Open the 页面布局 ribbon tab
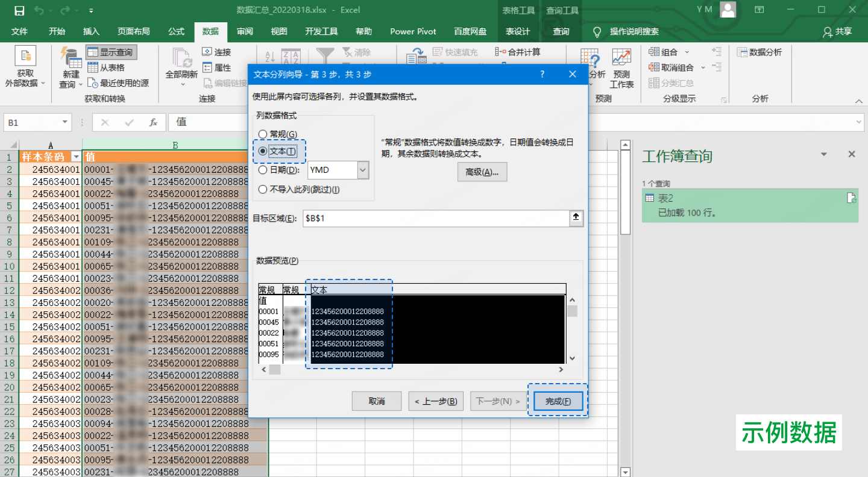This screenshot has width=868, height=477. (134, 31)
